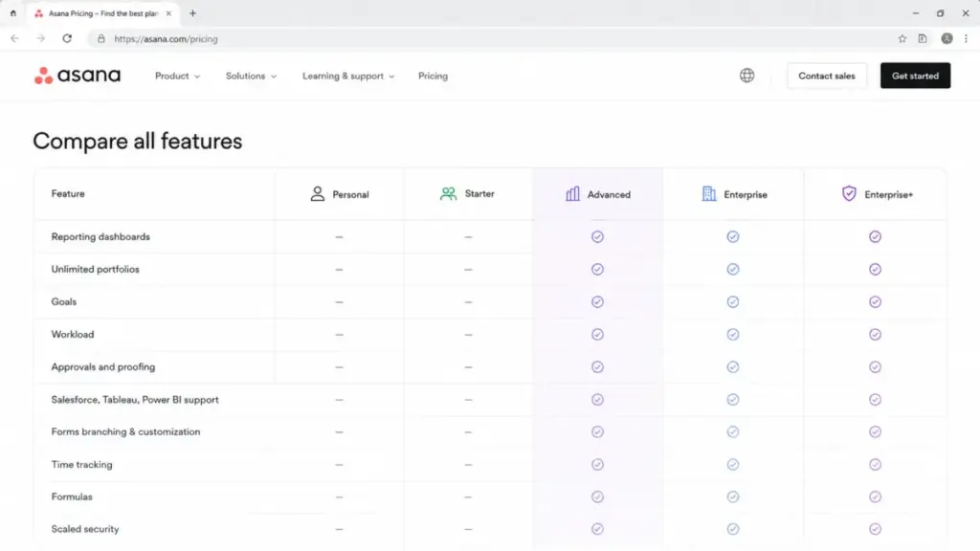Screen dimensions: 980x551
Task: Open the browser three-dot menu
Action: pos(966,38)
